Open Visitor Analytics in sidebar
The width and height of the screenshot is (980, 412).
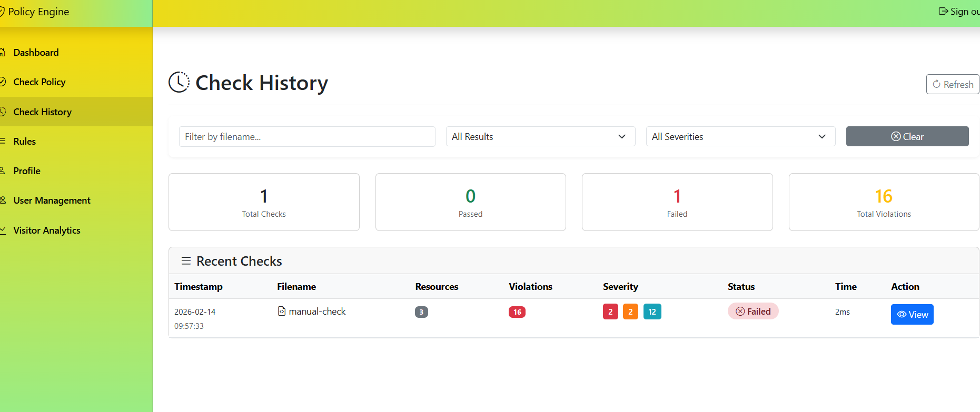point(47,230)
